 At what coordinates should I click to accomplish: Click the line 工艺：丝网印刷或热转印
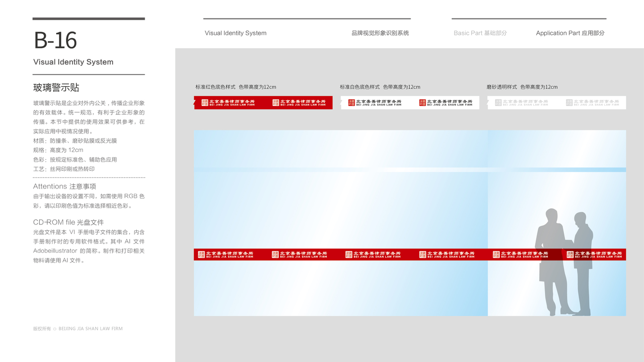coord(64,169)
